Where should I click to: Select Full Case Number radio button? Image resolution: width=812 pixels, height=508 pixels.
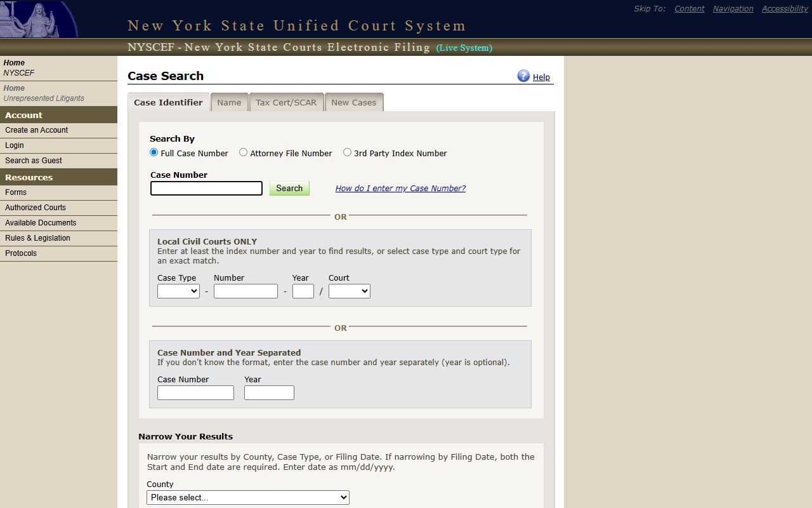click(x=154, y=152)
